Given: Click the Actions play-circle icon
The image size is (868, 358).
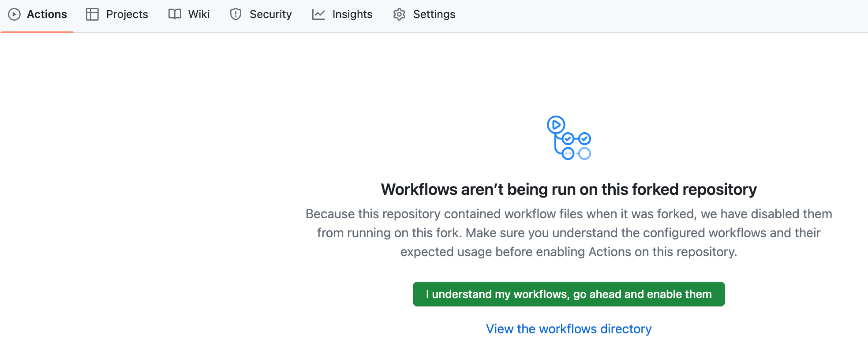Looking at the screenshot, I should click(15, 15).
